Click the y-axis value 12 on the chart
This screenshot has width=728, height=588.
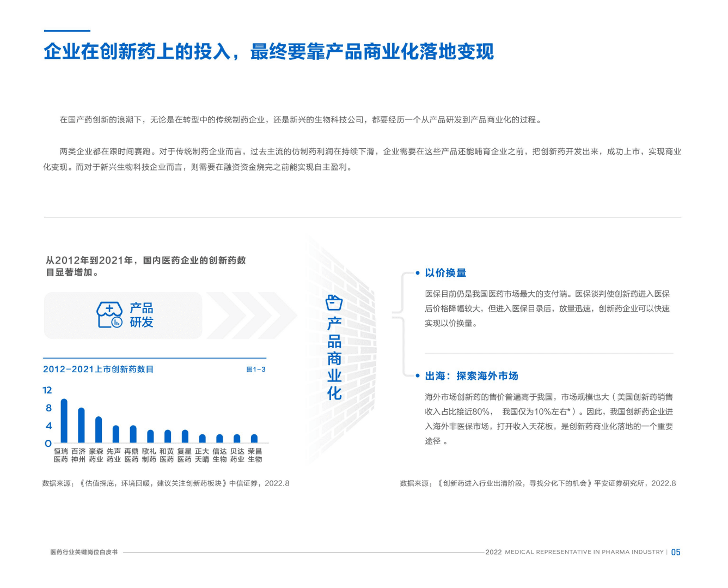pyautogui.click(x=47, y=390)
